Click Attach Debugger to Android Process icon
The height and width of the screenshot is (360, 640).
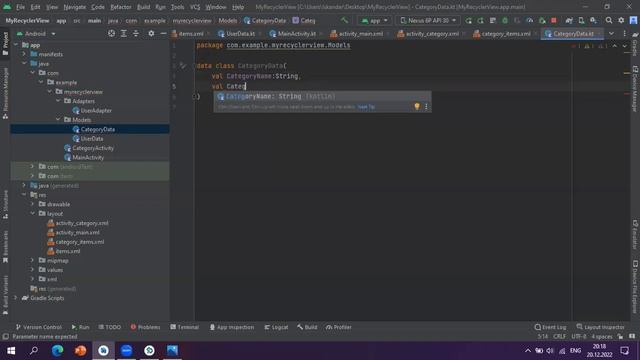tap(542, 20)
